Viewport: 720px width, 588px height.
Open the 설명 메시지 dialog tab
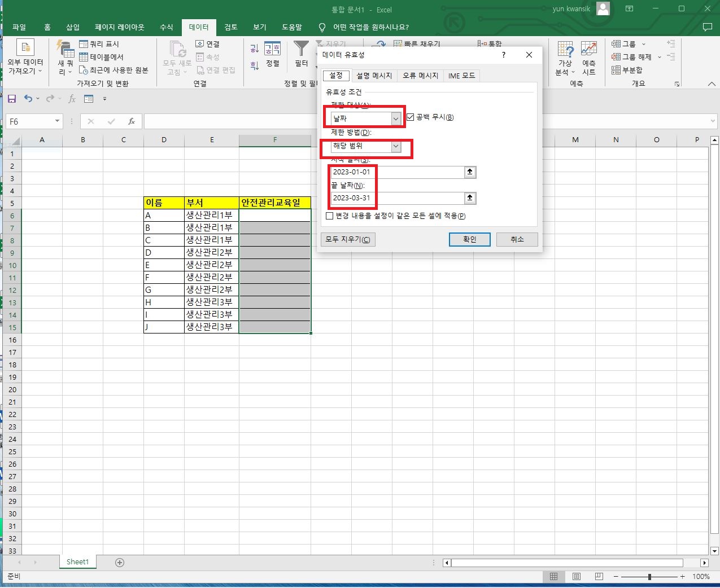tap(374, 76)
